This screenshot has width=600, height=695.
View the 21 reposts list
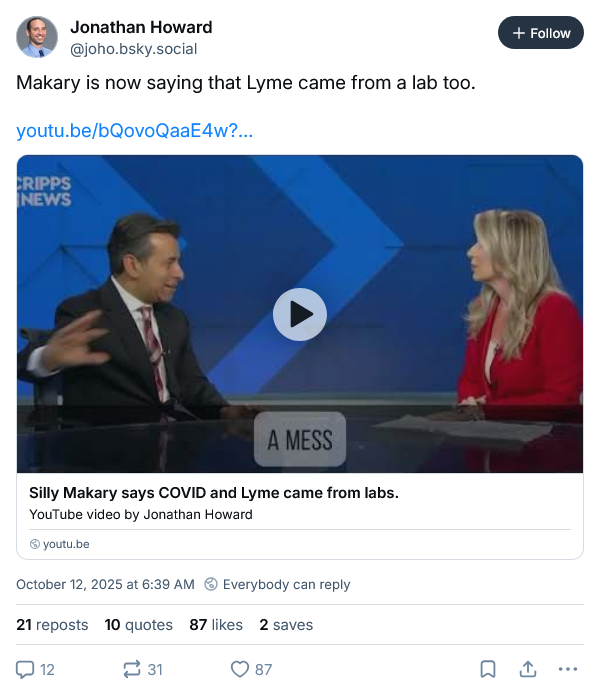point(52,624)
